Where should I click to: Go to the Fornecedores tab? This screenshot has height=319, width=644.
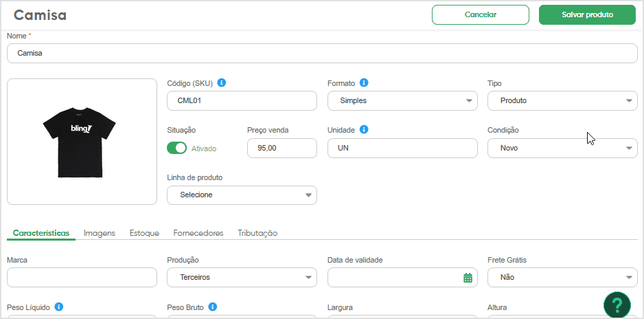[x=198, y=233]
